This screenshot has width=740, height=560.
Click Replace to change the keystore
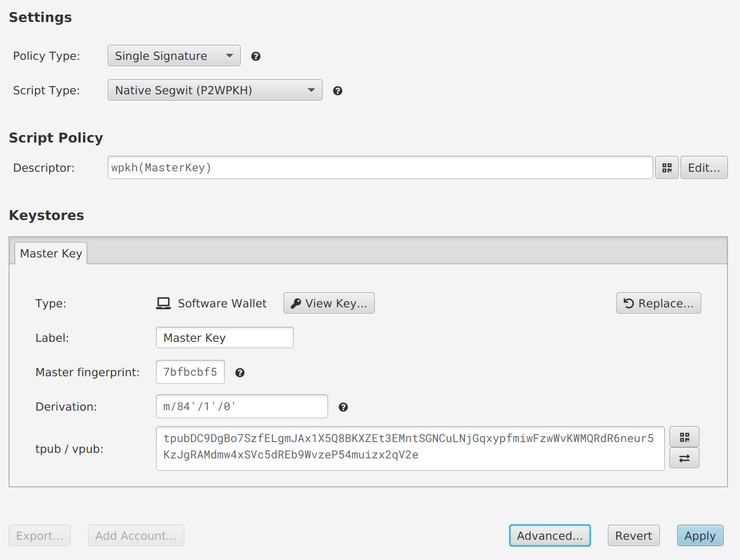(658, 303)
